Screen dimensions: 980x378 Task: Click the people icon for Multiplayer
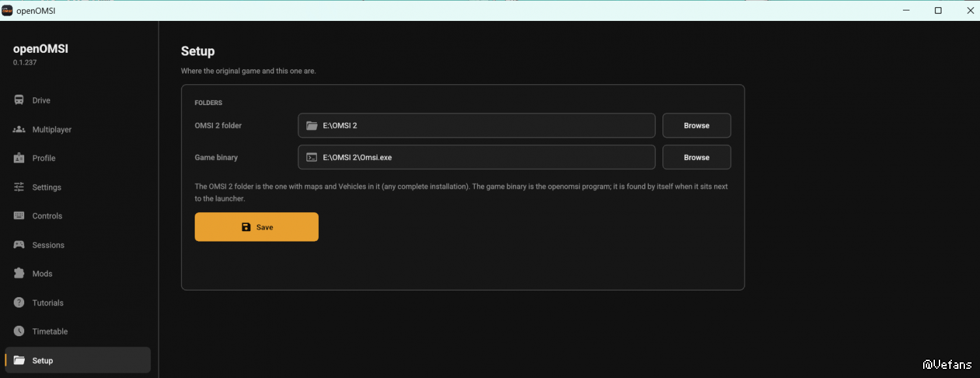point(19,129)
